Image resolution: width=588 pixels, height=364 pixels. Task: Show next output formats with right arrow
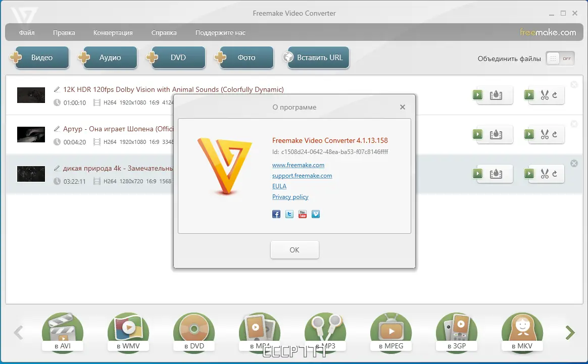[570, 332]
